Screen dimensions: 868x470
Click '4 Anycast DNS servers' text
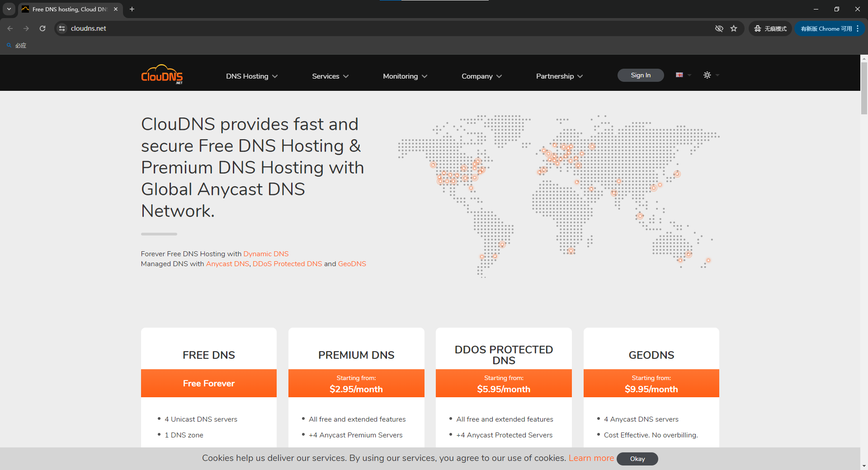[641, 419]
